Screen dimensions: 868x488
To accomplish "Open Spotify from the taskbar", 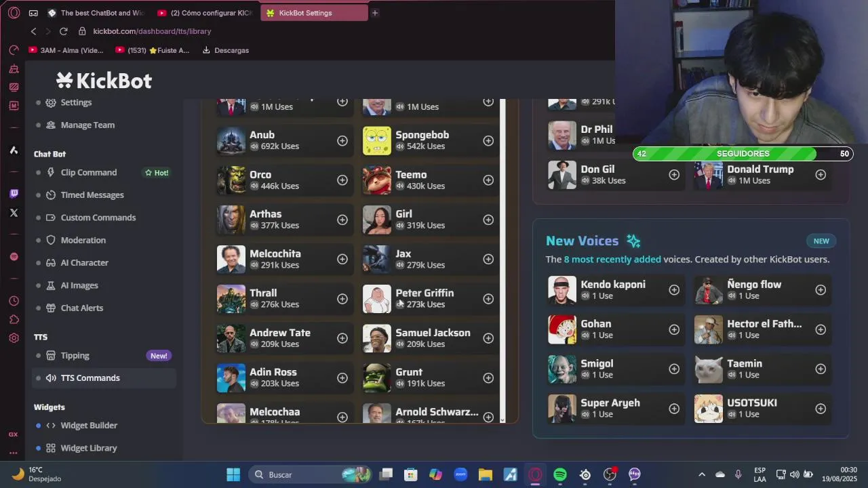I will pyautogui.click(x=560, y=474).
